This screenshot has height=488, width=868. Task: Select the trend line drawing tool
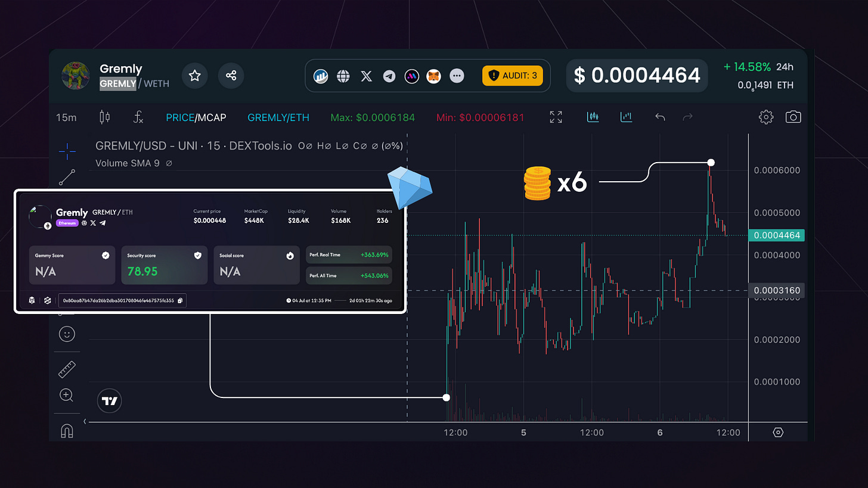pyautogui.click(x=67, y=177)
